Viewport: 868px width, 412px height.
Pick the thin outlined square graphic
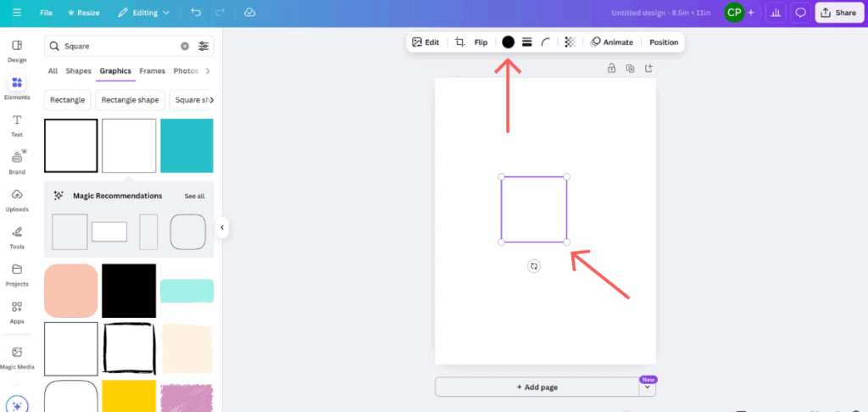click(129, 146)
